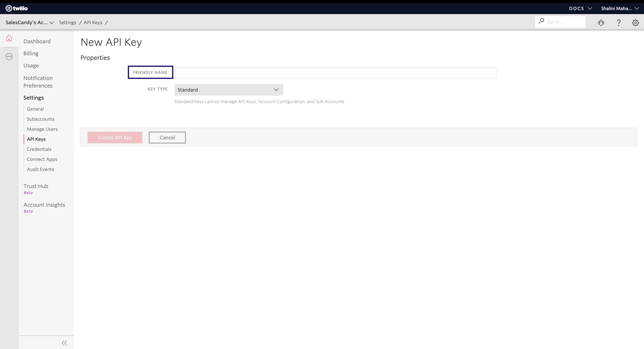Open the ellipsis menu in the sidebar
This screenshot has height=349, width=644.
9,56
